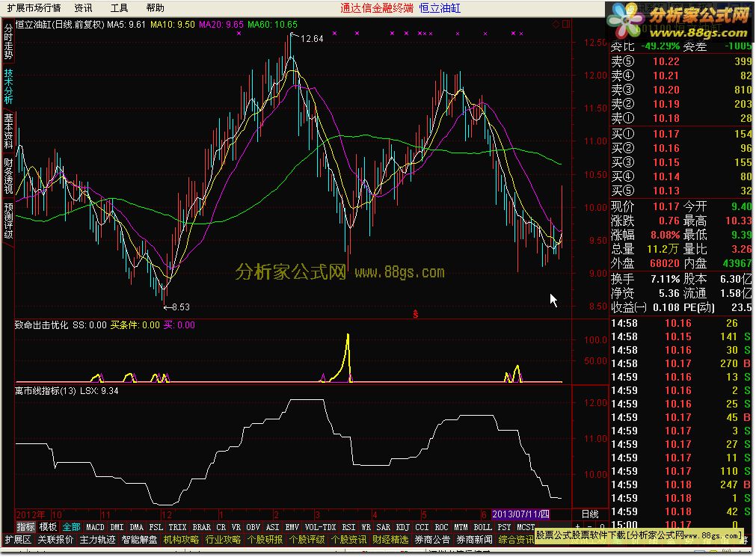Switch indicator to PSY
756x557 pixels.
[x=504, y=527]
